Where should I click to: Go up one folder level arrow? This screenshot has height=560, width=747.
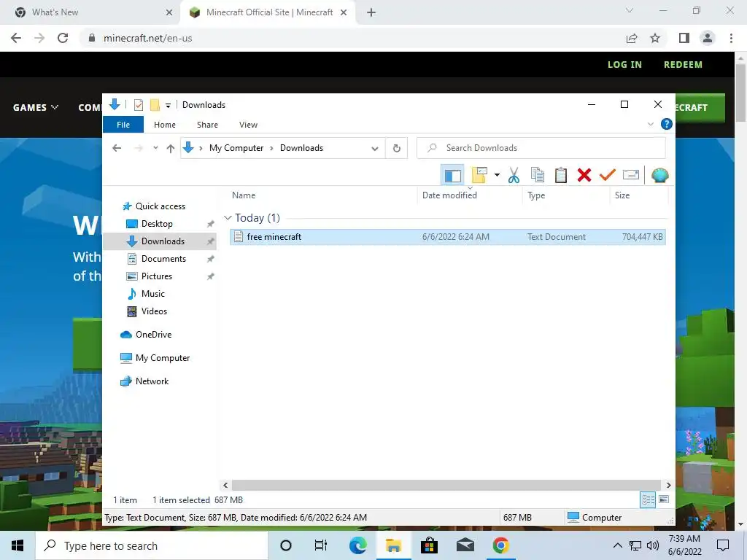[x=171, y=149]
